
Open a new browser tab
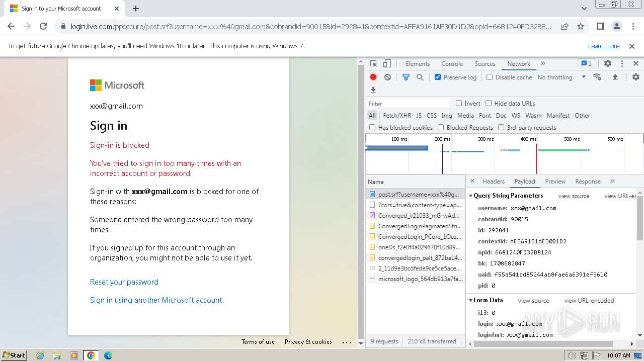(136, 9)
